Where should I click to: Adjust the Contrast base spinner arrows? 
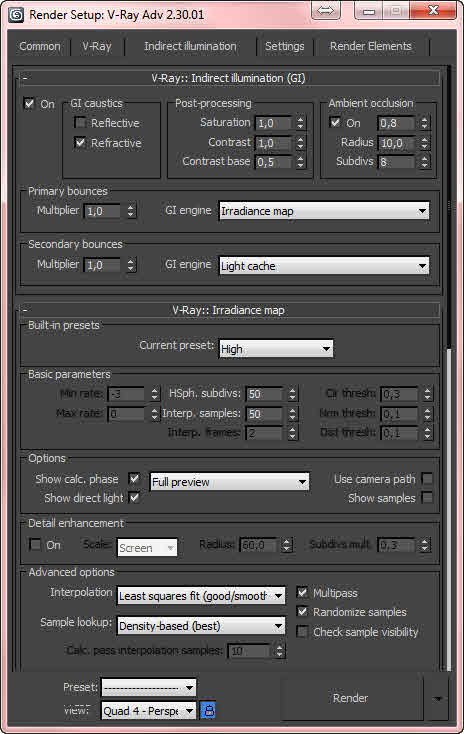click(x=301, y=162)
